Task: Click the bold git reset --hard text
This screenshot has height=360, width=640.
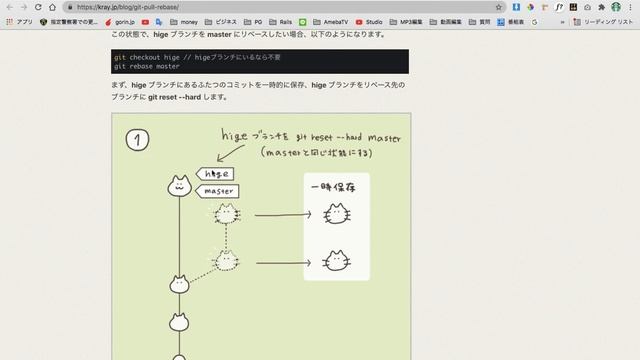Action: point(174,97)
